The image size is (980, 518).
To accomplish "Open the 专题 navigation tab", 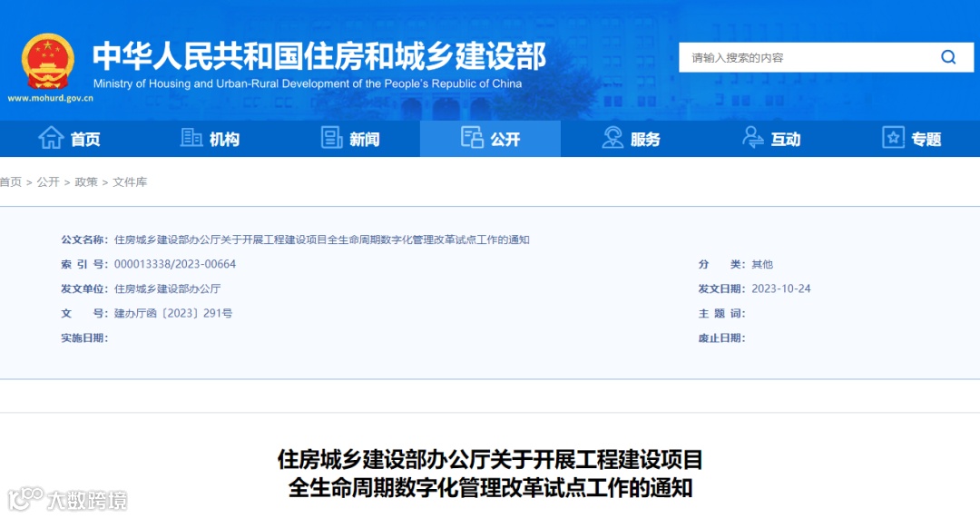I will [x=911, y=139].
